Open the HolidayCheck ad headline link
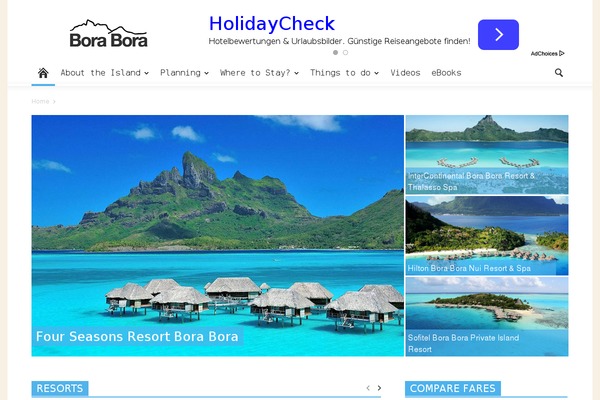This screenshot has height=400, width=600. tap(272, 24)
